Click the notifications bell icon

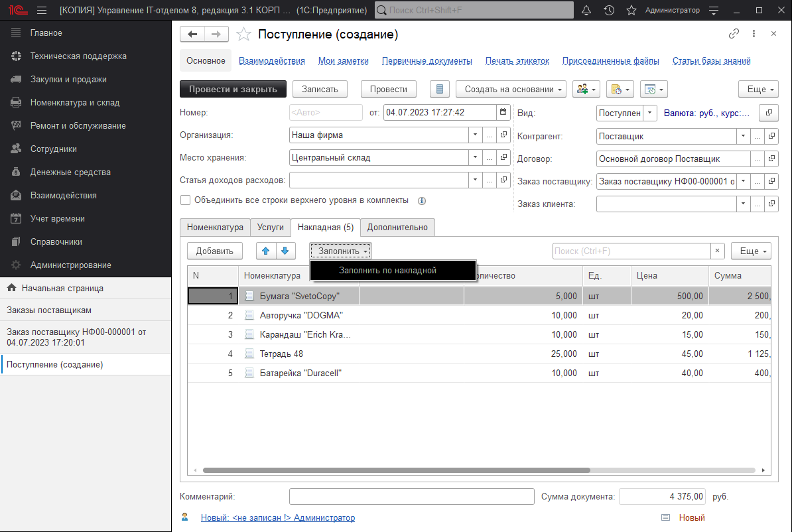pos(586,10)
